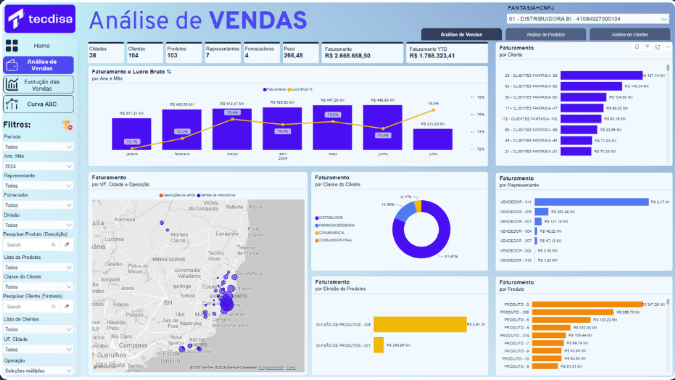Expand the Fornecedor filter dropdown
The image size is (675, 380).
pyautogui.click(x=38, y=205)
